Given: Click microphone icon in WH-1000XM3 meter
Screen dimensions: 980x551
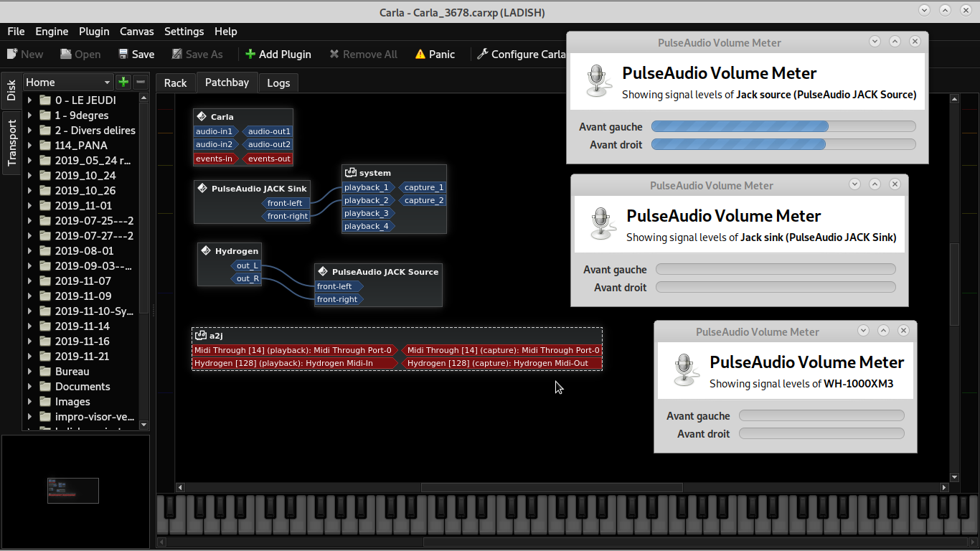Looking at the screenshot, I should point(684,369).
